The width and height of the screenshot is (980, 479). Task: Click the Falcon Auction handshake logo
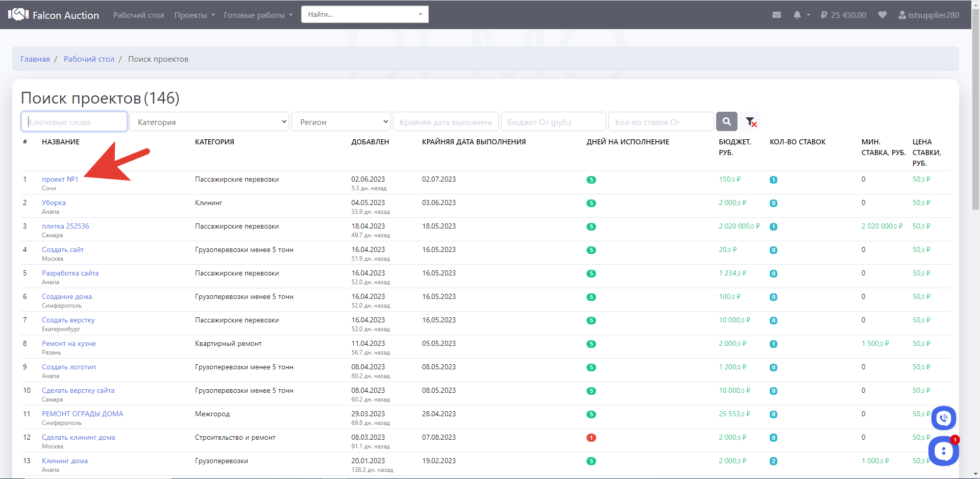(x=18, y=14)
